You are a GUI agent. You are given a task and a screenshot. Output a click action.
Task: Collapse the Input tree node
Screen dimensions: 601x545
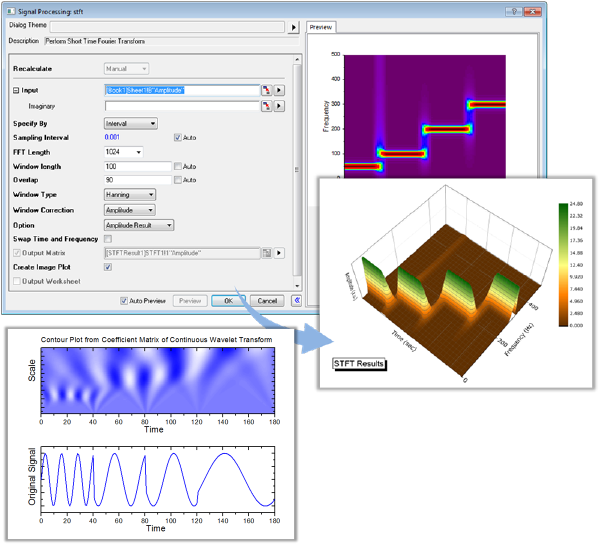(x=16, y=90)
